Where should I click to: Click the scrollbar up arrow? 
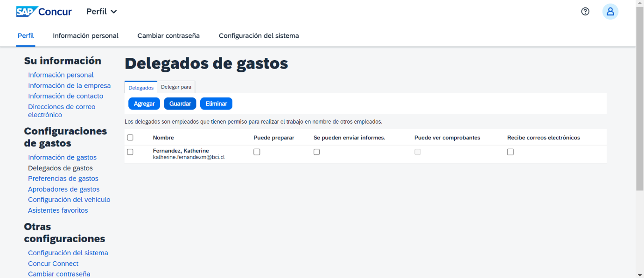[640, 3]
